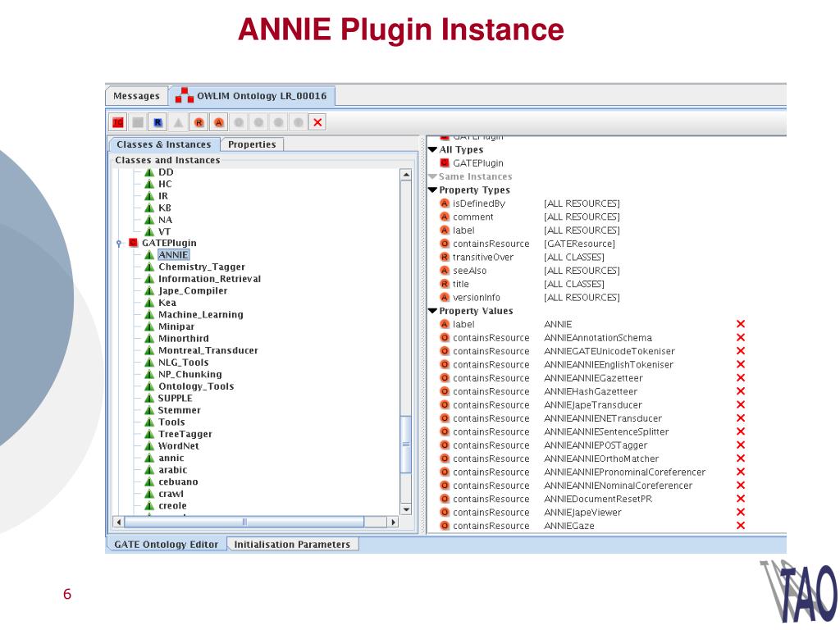Viewport: 840px width, 630px height.
Task: Delete the ANNIEJapeTransducer property value
Action: click(x=741, y=404)
